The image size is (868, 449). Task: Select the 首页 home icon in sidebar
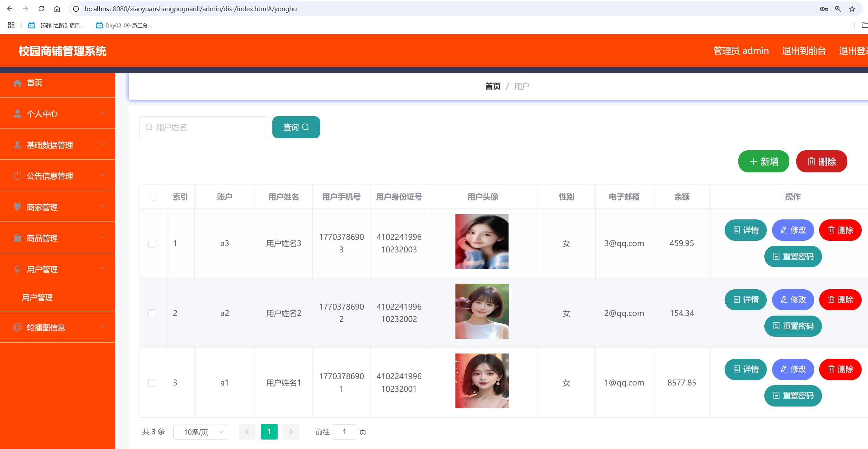coord(18,83)
